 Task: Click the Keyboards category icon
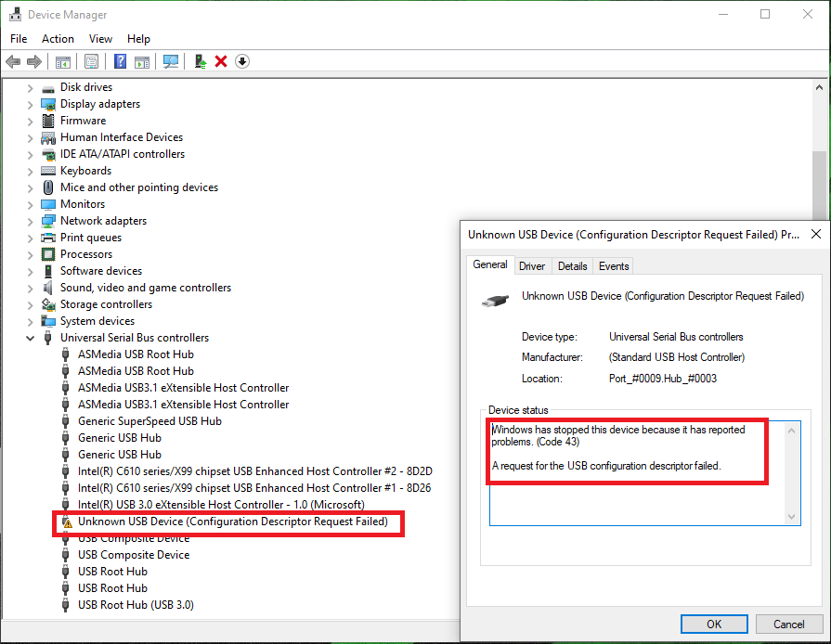tap(48, 171)
